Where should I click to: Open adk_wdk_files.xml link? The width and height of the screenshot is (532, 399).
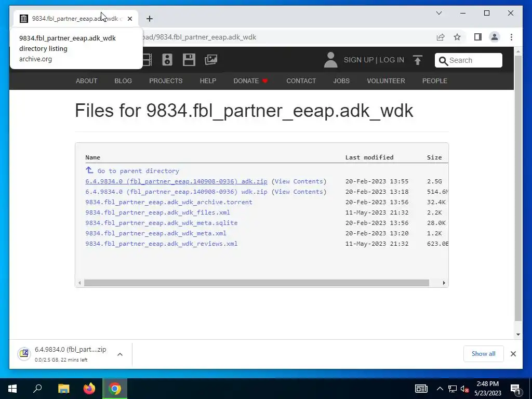(157, 212)
